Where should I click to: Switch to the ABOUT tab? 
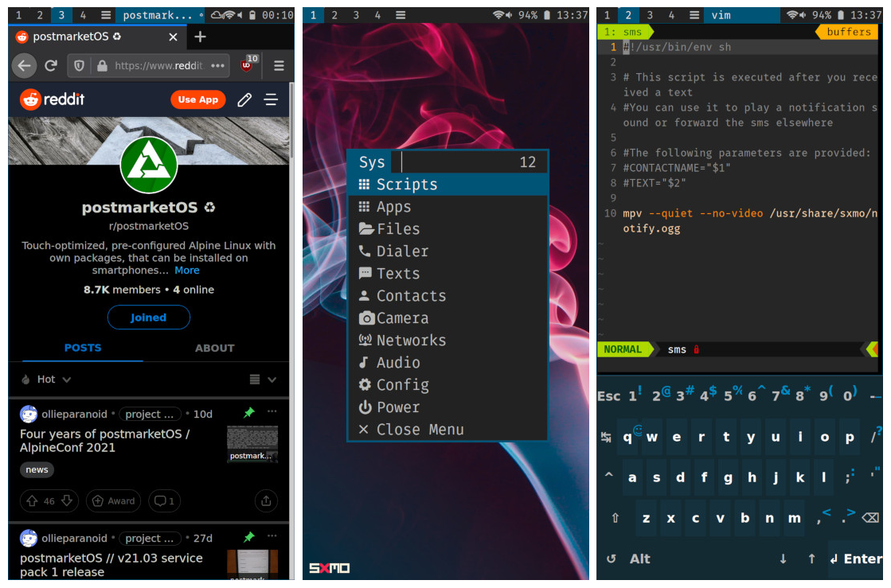point(215,348)
